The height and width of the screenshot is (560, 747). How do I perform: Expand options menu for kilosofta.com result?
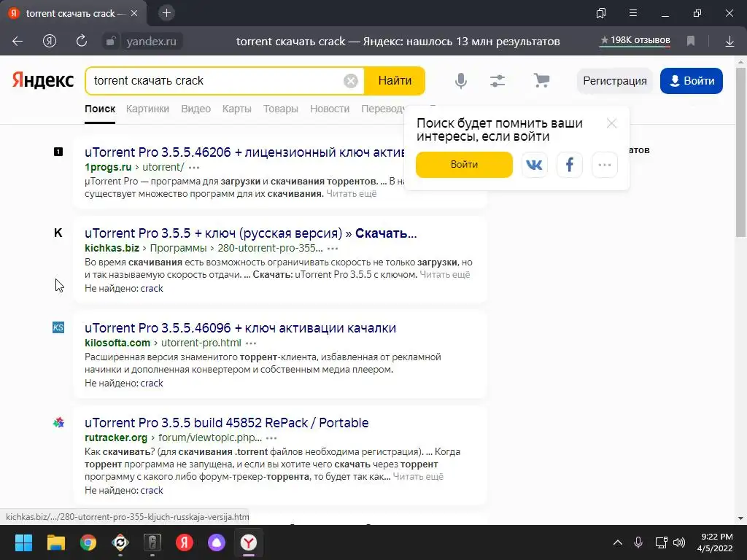(251, 343)
